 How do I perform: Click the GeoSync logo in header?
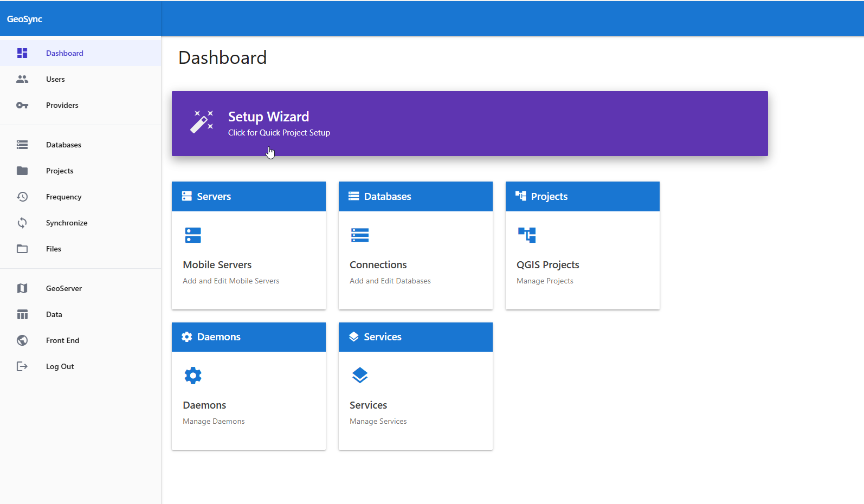tap(24, 19)
